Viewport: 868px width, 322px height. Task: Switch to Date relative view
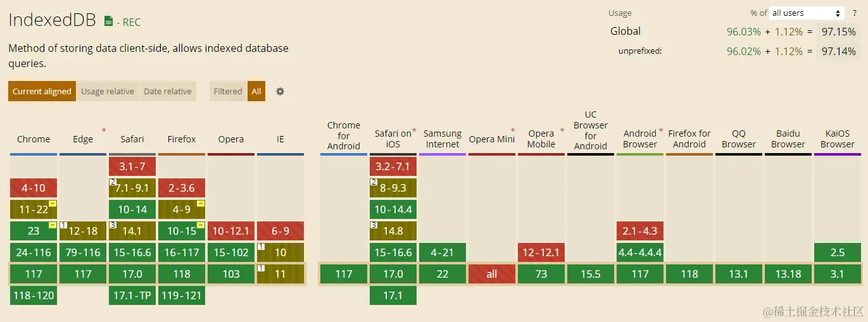[168, 91]
